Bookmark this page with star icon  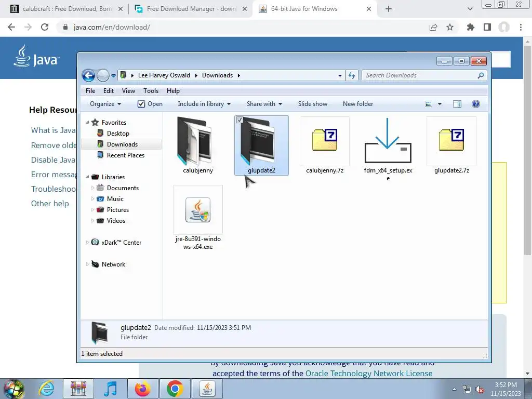click(x=450, y=27)
